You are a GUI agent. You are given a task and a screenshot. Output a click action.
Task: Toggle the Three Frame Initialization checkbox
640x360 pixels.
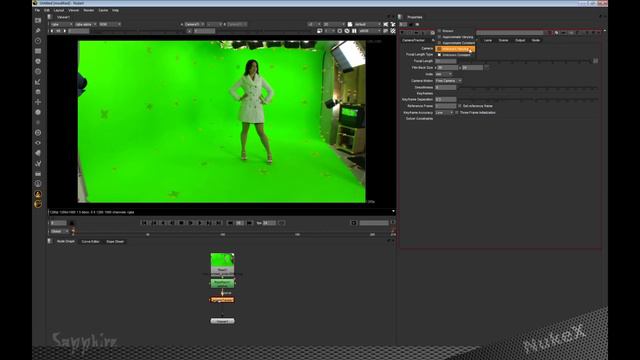(457, 112)
